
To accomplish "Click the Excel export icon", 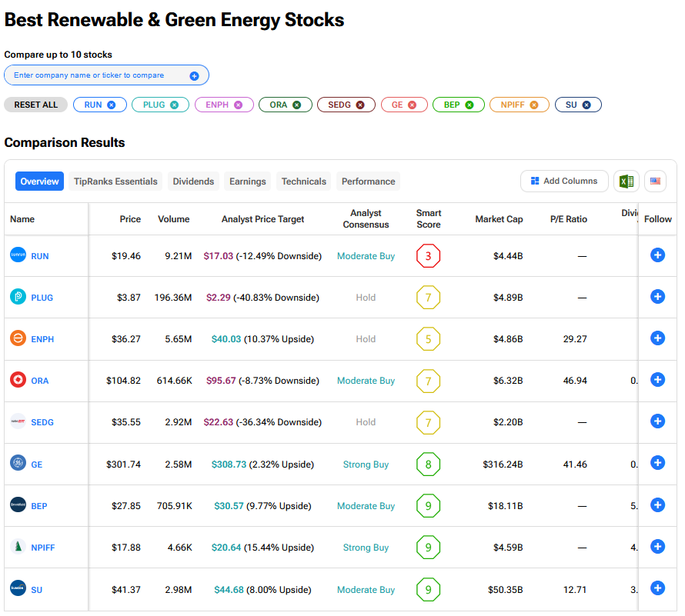I will pos(627,181).
